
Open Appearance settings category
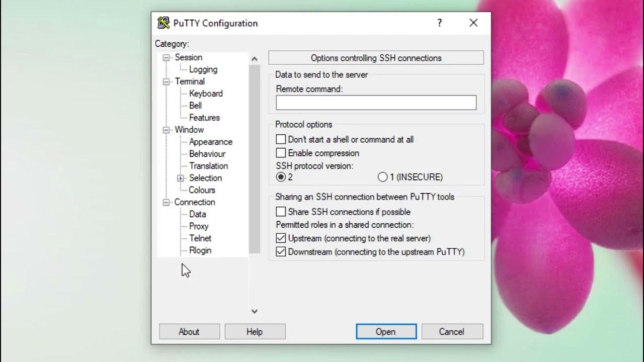tap(211, 142)
